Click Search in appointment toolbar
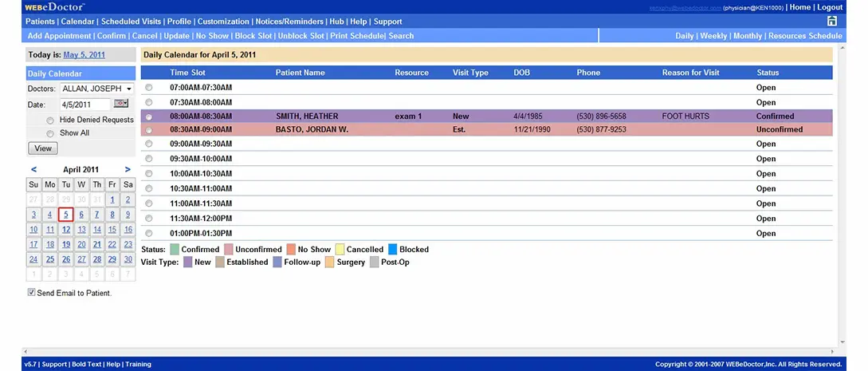 (x=401, y=36)
